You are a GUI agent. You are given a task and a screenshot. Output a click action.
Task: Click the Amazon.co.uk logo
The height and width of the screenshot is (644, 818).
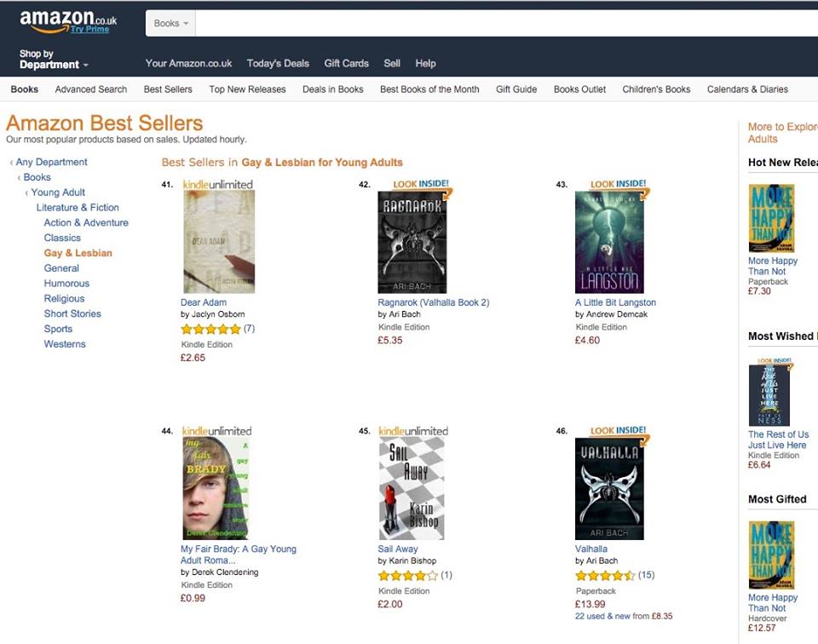[x=68, y=21]
